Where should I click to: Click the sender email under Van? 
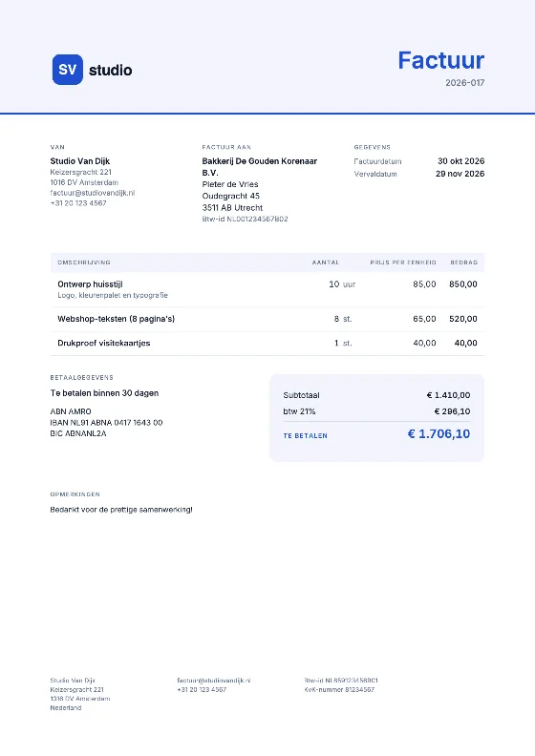pyautogui.click(x=93, y=193)
